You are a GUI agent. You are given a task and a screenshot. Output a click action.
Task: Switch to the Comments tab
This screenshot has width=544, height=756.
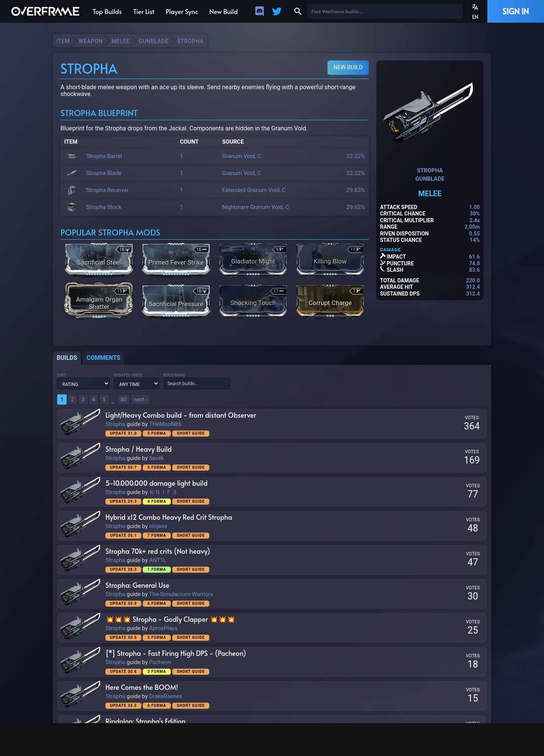click(x=104, y=358)
